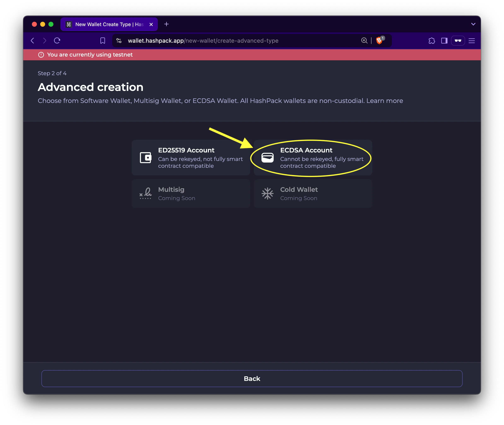This screenshot has width=504, height=425.
Task: Click the zoom magnifier icon in address bar
Action: pos(364,40)
